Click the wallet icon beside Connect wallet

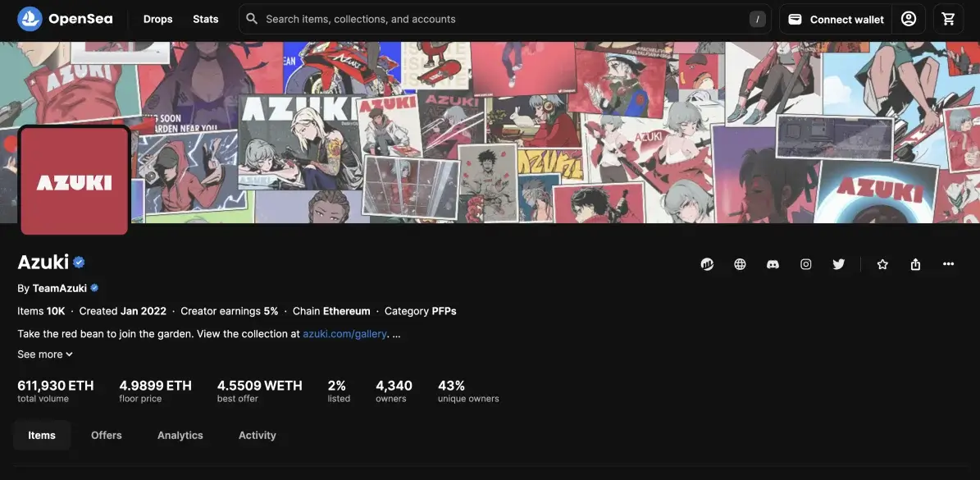(x=795, y=20)
